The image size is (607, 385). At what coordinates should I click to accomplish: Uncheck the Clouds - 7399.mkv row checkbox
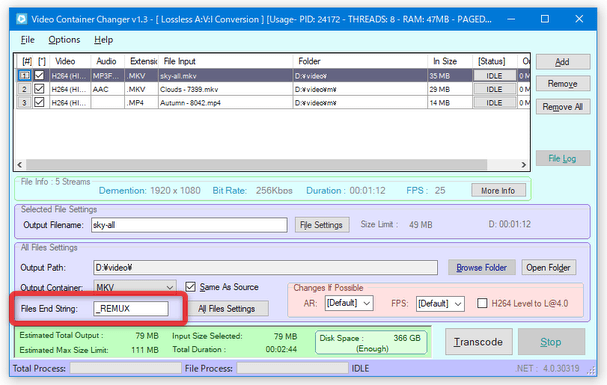(39, 89)
